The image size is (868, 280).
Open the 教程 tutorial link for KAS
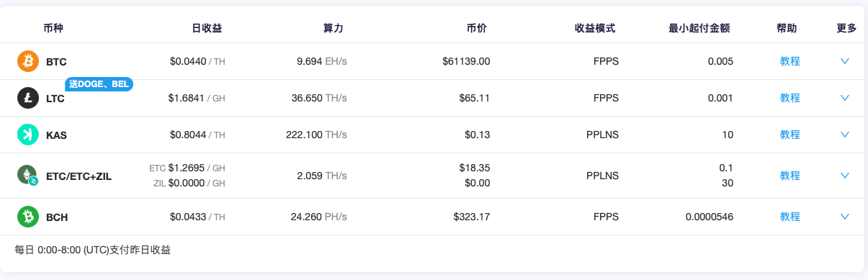pyautogui.click(x=790, y=135)
